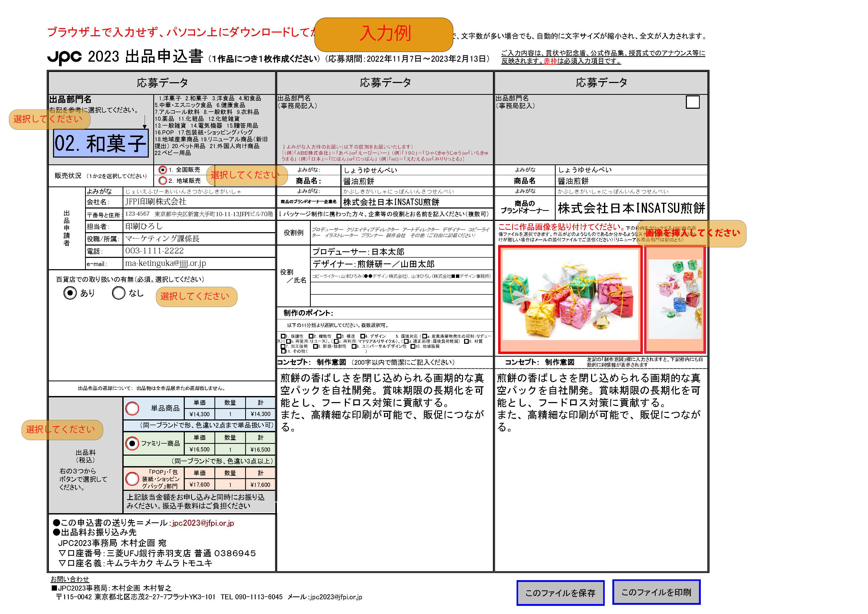
Task: Click the small gift boxes image on right
Action: [675, 299]
